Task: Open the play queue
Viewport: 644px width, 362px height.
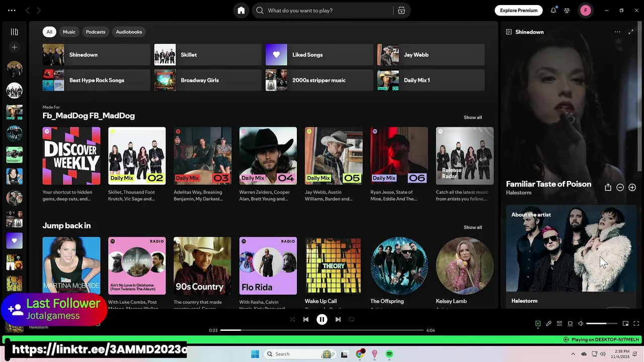Action: [559, 324]
